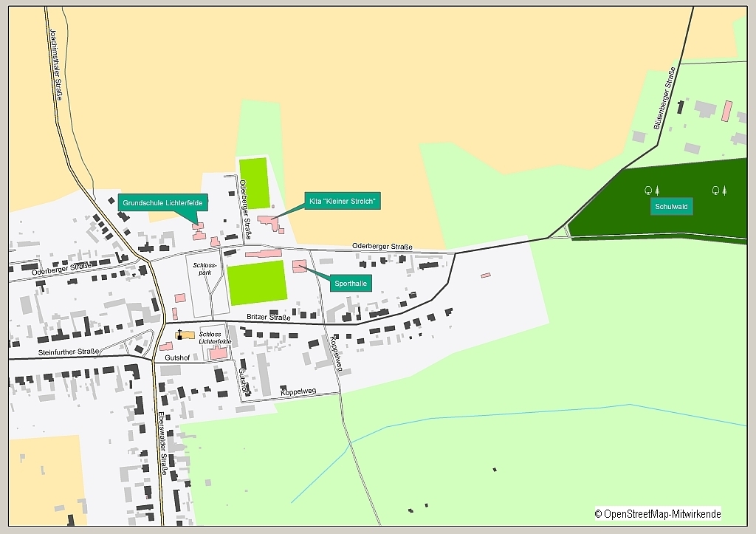Click the Steinfurther Straße street name

point(69,352)
